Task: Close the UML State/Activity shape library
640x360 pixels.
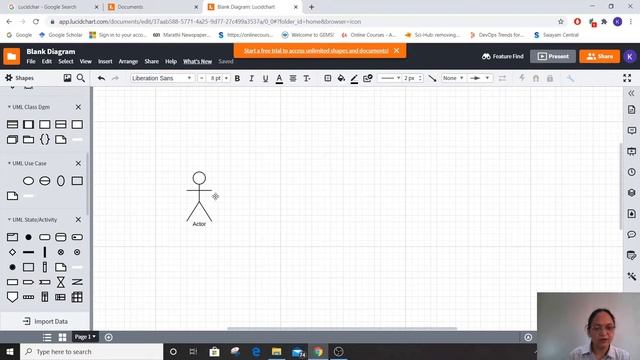Action: tap(78, 220)
